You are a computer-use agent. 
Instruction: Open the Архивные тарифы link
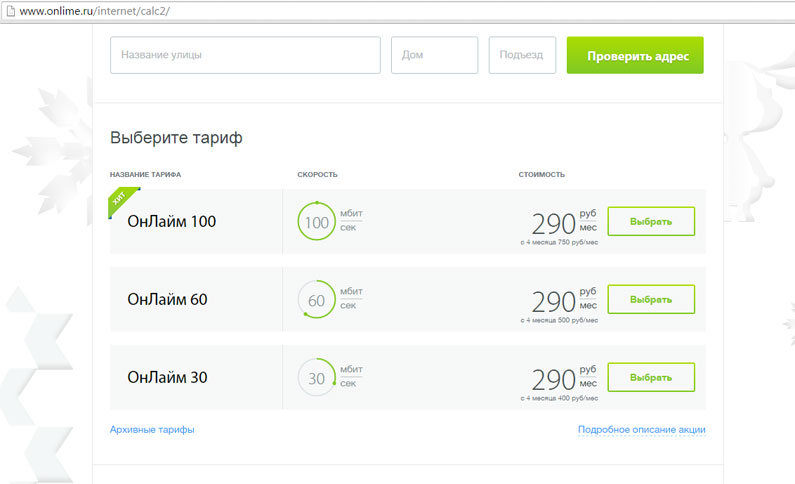[152, 430]
